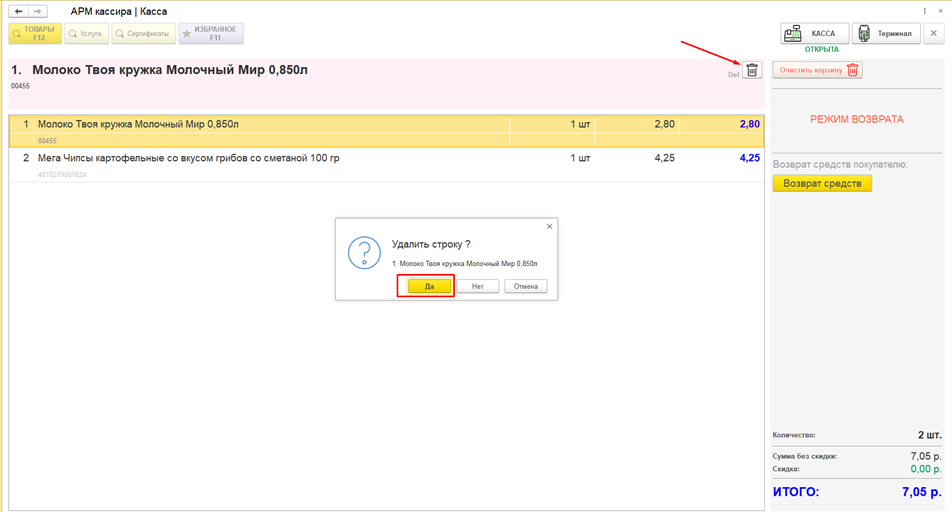Go forward with the right arrow

pyautogui.click(x=38, y=12)
